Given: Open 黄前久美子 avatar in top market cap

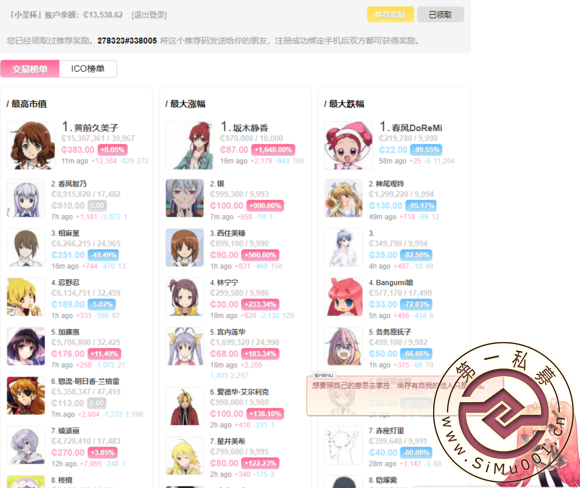Looking at the screenshot, I should click(x=31, y=145).
